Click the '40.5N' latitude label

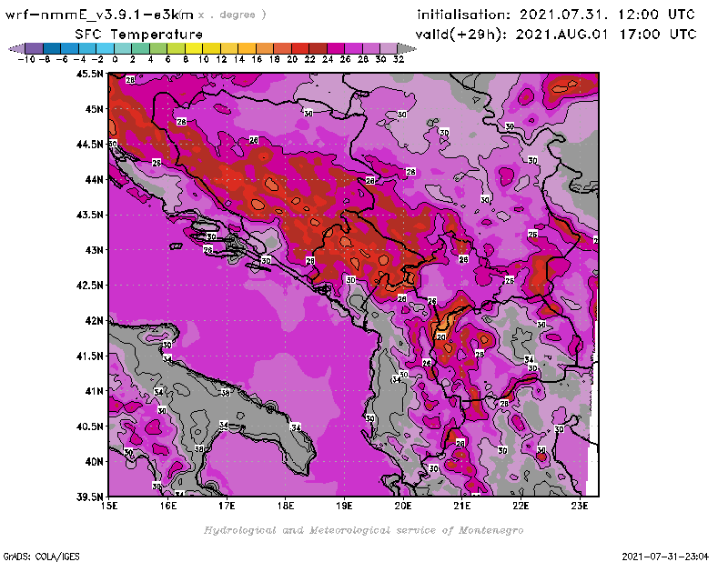click(89, 427)
